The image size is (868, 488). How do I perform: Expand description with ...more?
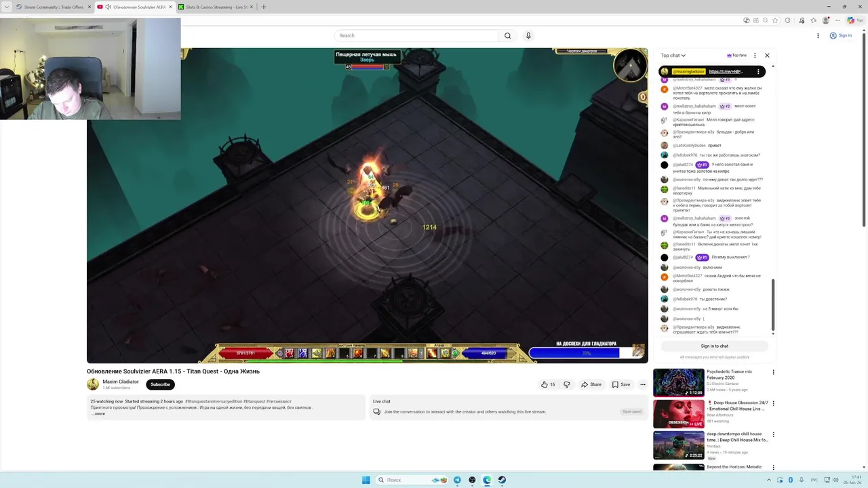[98, 413]
